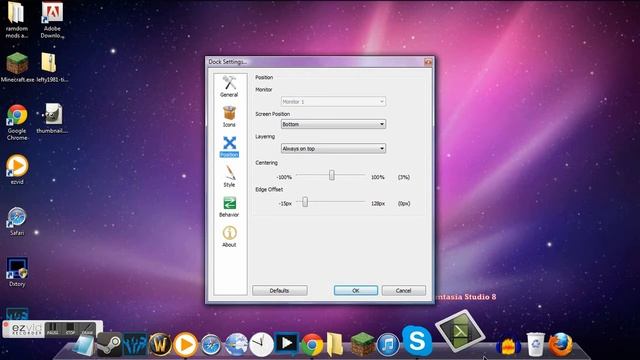Launch Firefox from the dock

560,345
